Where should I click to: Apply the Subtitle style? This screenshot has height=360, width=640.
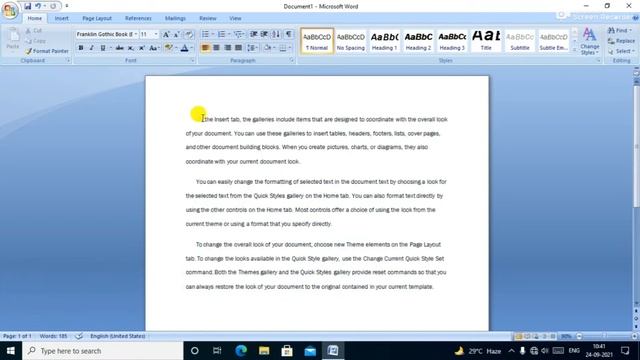point(520,41)
